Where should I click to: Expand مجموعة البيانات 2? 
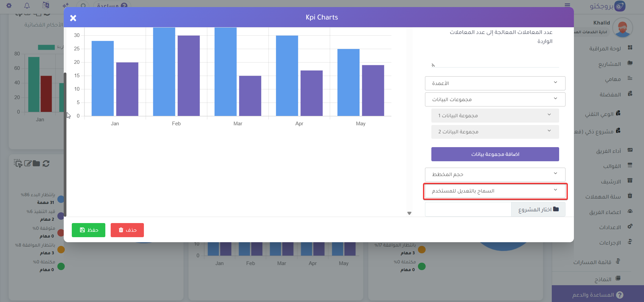tap(495, 132)
